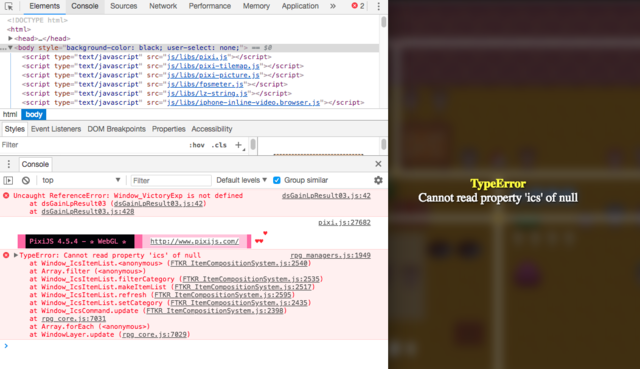Open the http://www.pixijs.com/ link
The height and width of the screenshot is (369, 640).
coord(194,241)
